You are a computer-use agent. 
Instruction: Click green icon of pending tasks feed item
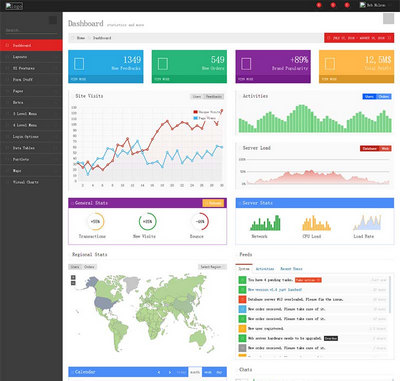point(242,280)
